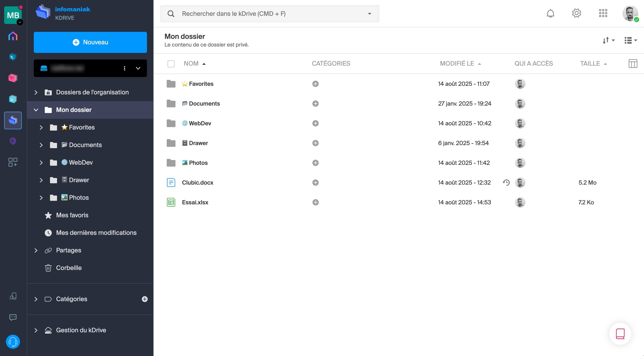Open the sort order dropdown

608,40
